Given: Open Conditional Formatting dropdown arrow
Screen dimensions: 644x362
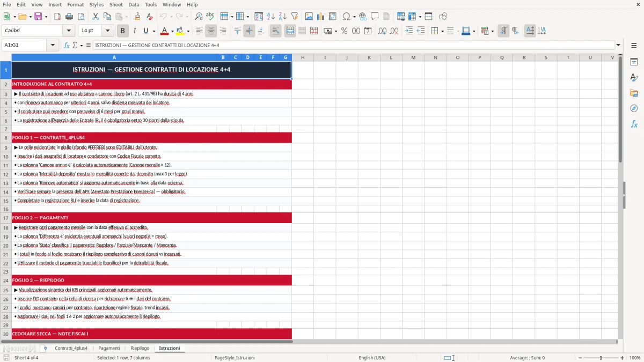Looking at the screenshot, I should [492, 31].
